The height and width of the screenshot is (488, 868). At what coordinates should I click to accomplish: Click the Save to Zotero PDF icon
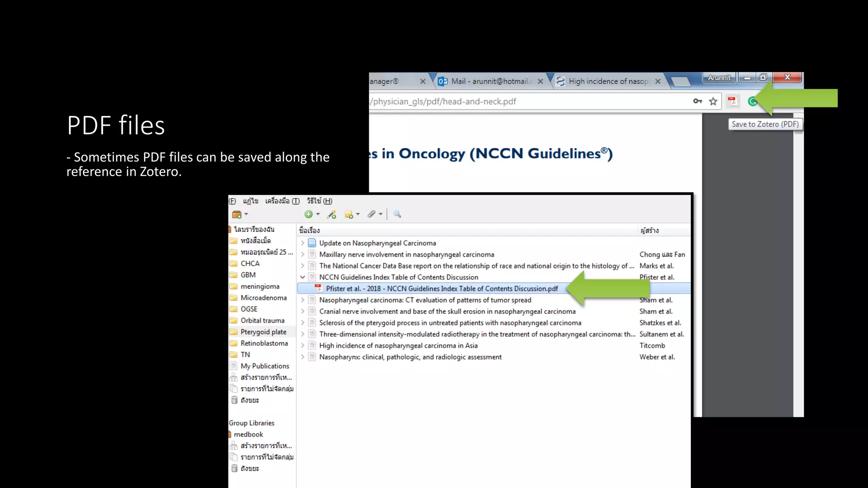[732, 101]
